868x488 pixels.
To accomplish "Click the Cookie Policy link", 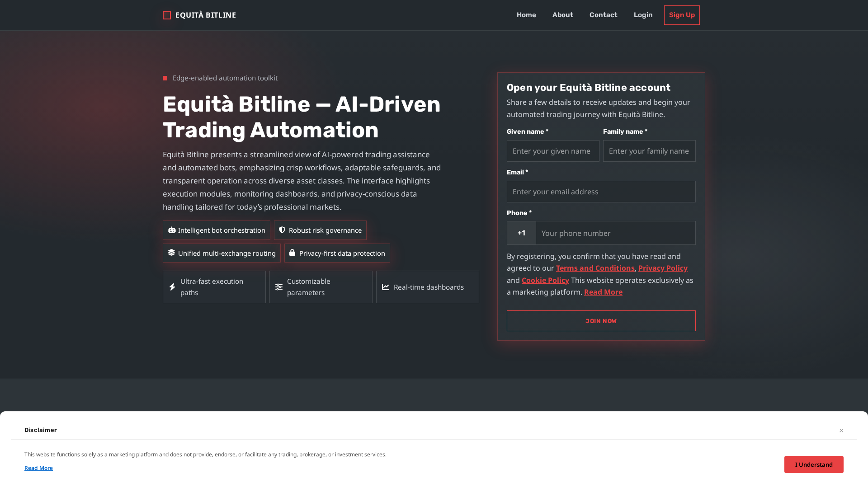I will click(x=545, y=280).
